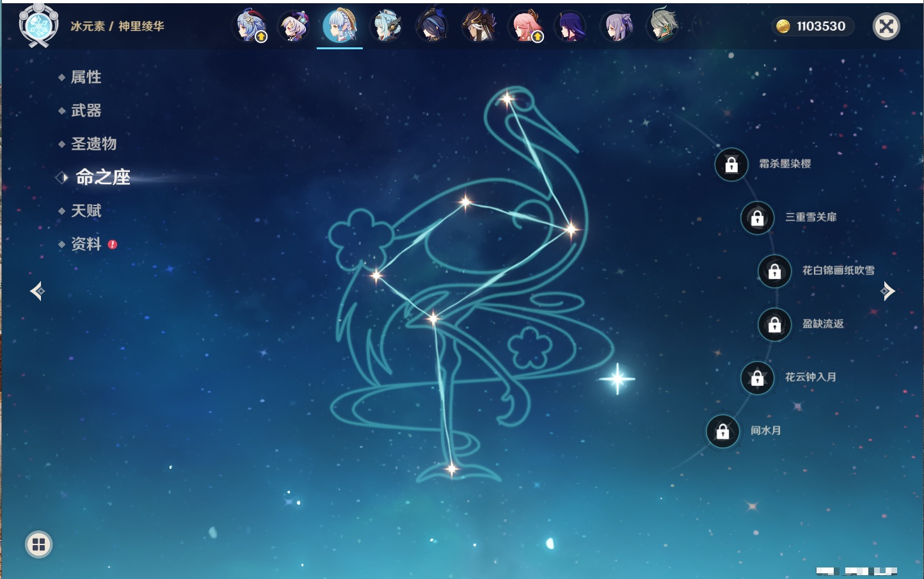
Task: Click the lock icon for 花白锦画纸吹雪
Action: (x=775, y=271)
